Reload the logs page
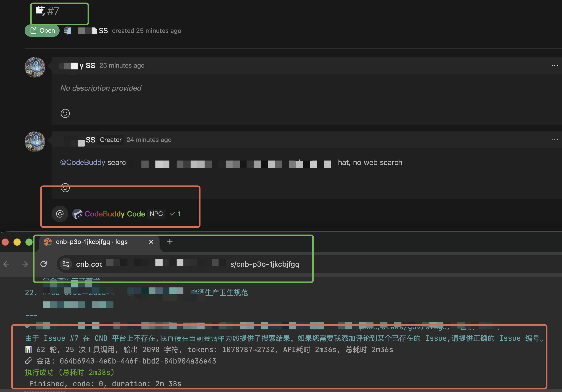Viewport: 562px width, 392px height. tap(44, 264)
